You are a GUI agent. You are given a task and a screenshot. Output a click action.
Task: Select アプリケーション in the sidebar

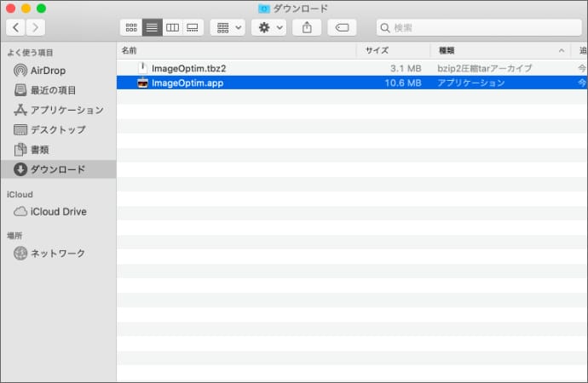point(66,110)
